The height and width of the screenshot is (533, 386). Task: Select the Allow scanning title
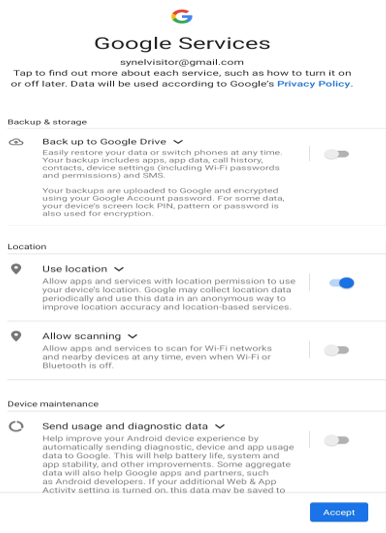coord(82,336)
